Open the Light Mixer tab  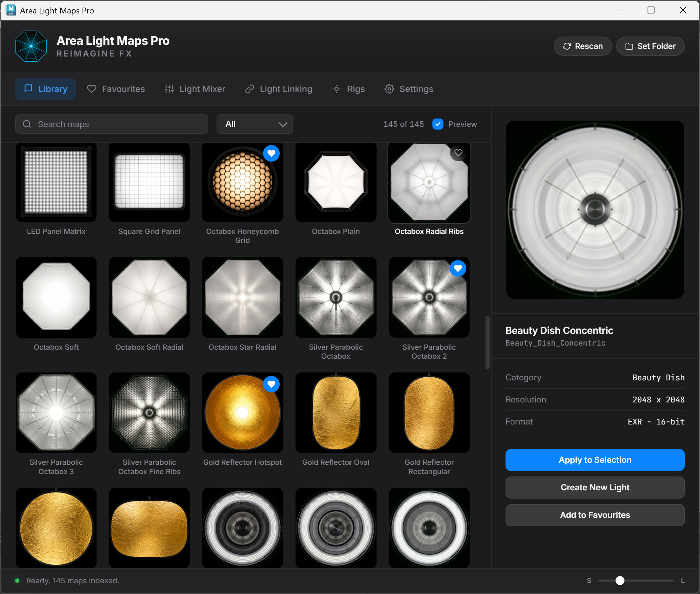click(x=195, y=89)
